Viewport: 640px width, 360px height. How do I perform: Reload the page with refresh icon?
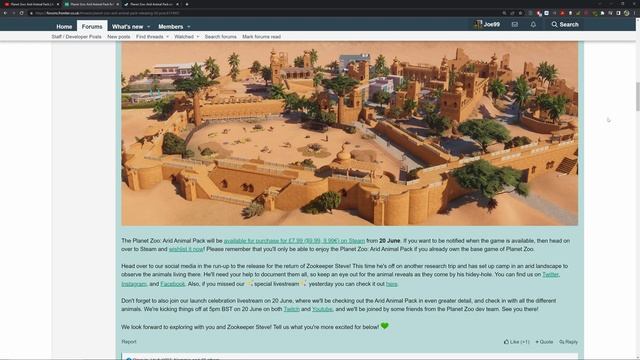(21, 13)
